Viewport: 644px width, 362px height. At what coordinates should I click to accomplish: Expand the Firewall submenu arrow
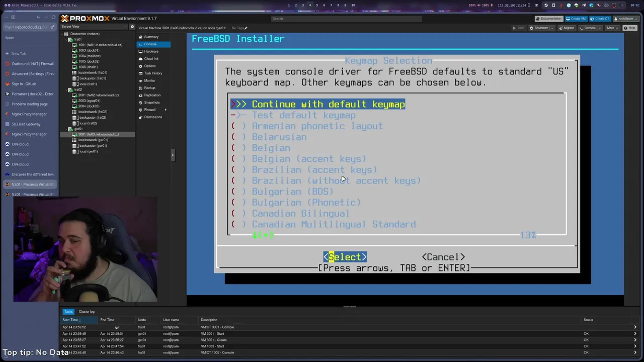click(x=166, y=110)
